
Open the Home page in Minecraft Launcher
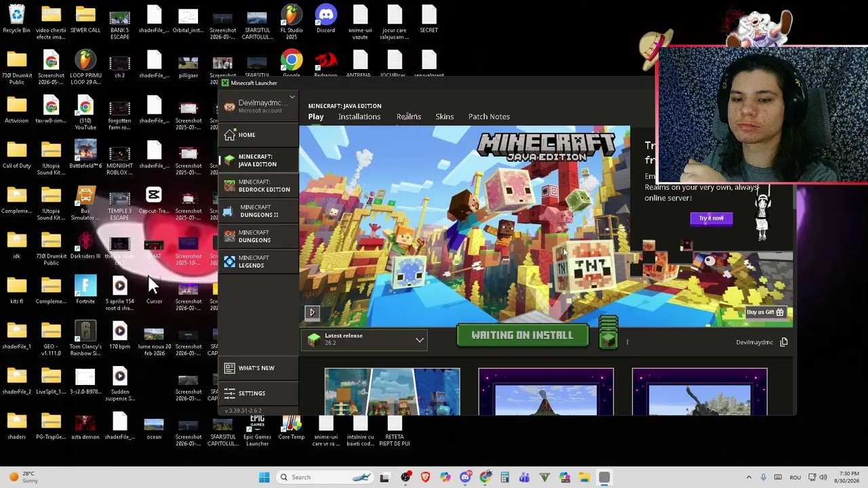(x=258, y=135)
